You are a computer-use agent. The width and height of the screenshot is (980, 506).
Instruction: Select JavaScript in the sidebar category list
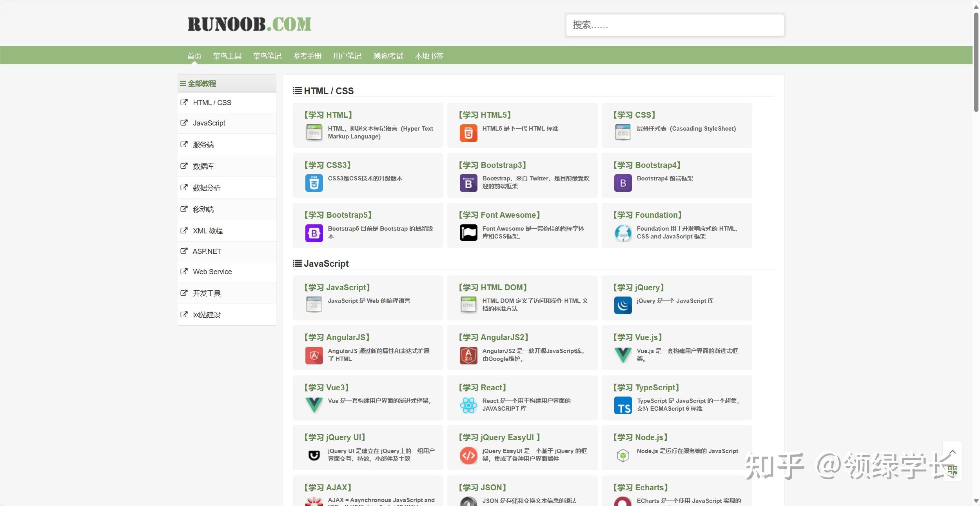(209, 123)
